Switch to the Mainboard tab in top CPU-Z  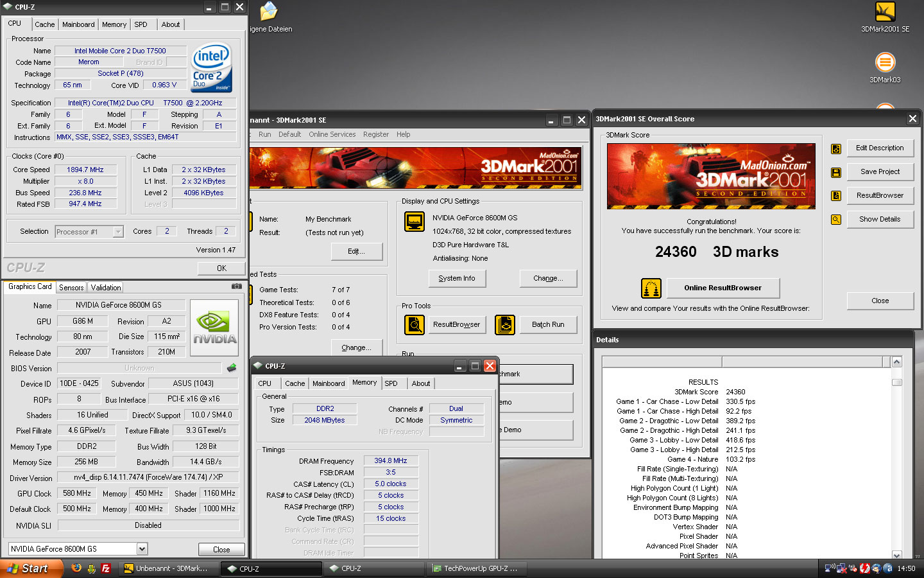[78, 24]
